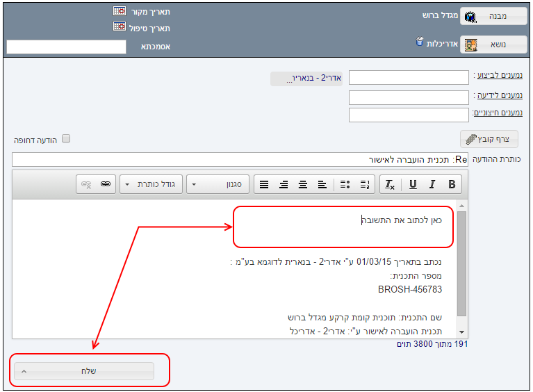Screen dimensions: 533x392
Task: Insert a numbered list
Action: [364, 184]
